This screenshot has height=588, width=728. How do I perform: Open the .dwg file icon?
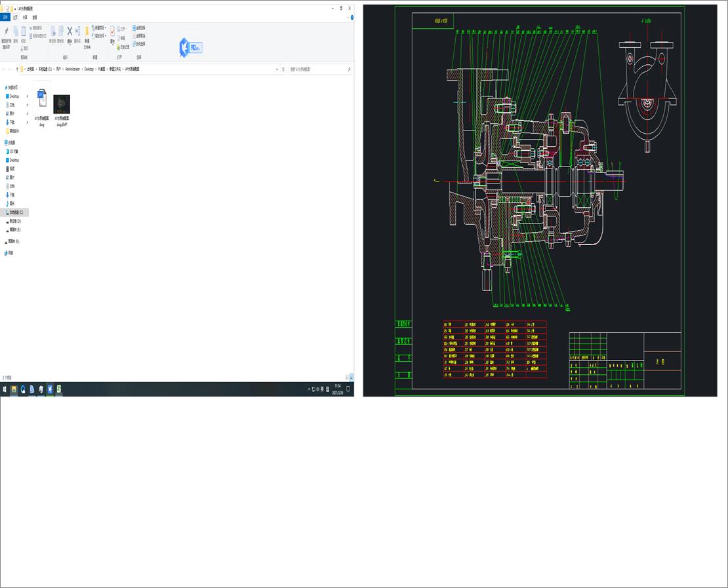click(41, 98)
